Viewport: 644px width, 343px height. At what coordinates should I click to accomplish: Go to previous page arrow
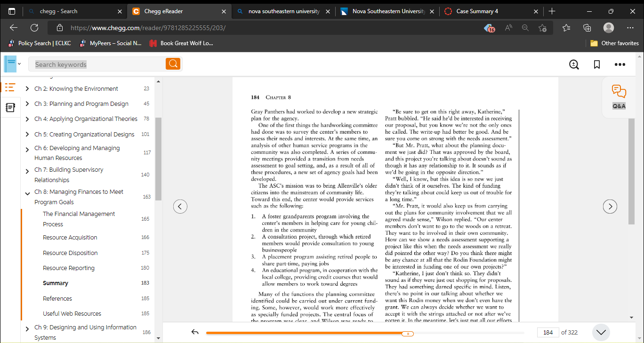pyautogui.click(x=180, y=206)
